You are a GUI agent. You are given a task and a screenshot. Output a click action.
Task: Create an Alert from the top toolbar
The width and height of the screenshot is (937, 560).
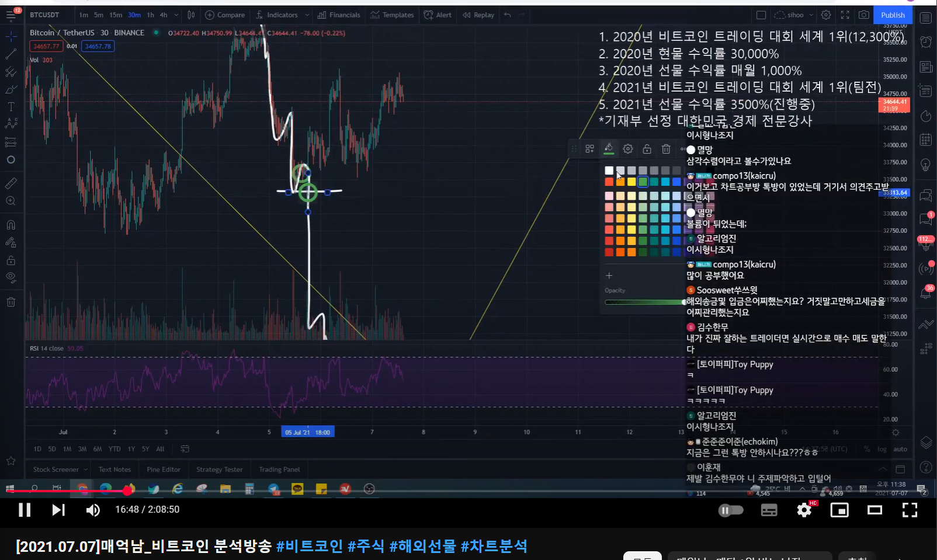click(438, 15)
